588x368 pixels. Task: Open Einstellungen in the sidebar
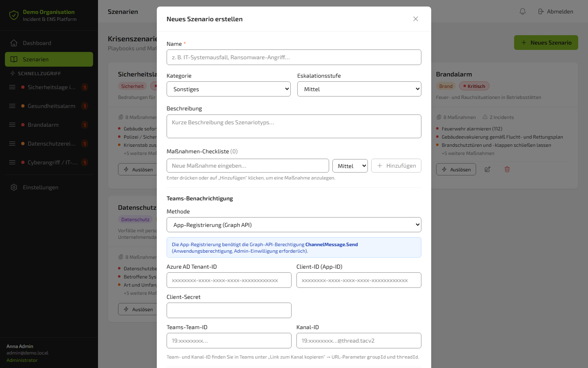(49, 187)
